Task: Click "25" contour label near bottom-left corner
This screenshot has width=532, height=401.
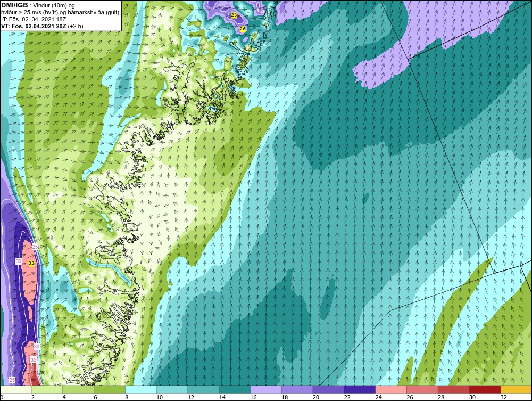Action: point(12,380)
